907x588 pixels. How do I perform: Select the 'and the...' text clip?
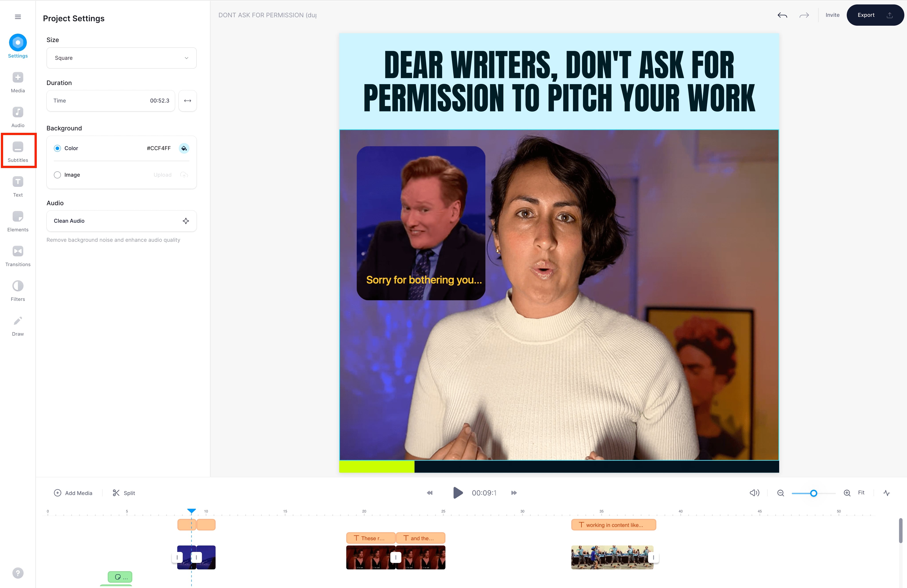click(421, 538)
